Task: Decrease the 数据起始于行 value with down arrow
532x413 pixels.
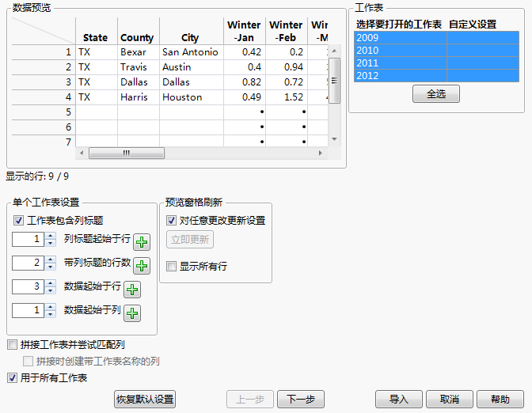Action: click(x=50, y=290)
